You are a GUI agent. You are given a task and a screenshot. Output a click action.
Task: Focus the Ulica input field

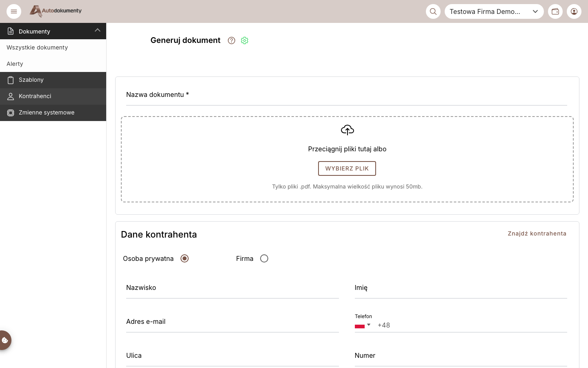tap(232, 356)
